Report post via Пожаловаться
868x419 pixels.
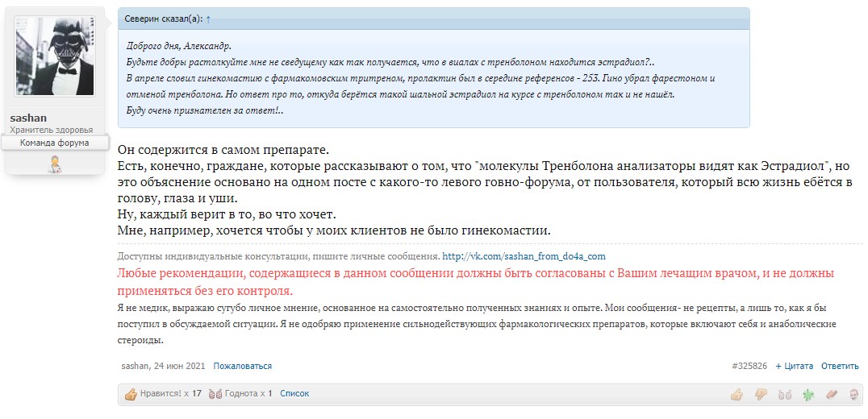[243, 366]
